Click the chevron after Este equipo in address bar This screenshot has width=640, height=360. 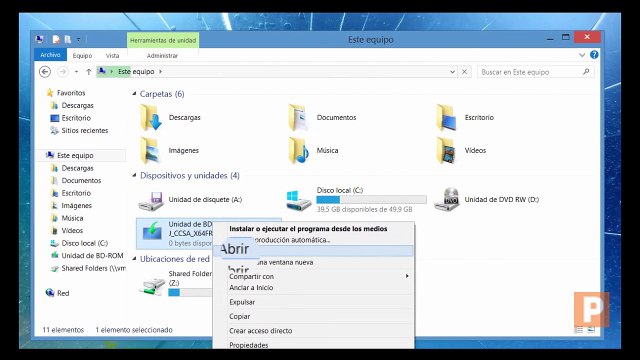click(x=160, y=71)
